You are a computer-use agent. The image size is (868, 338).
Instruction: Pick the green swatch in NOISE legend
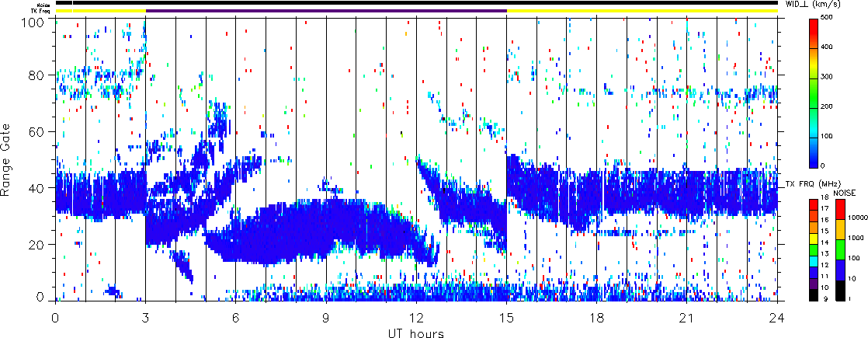[840, 250]
